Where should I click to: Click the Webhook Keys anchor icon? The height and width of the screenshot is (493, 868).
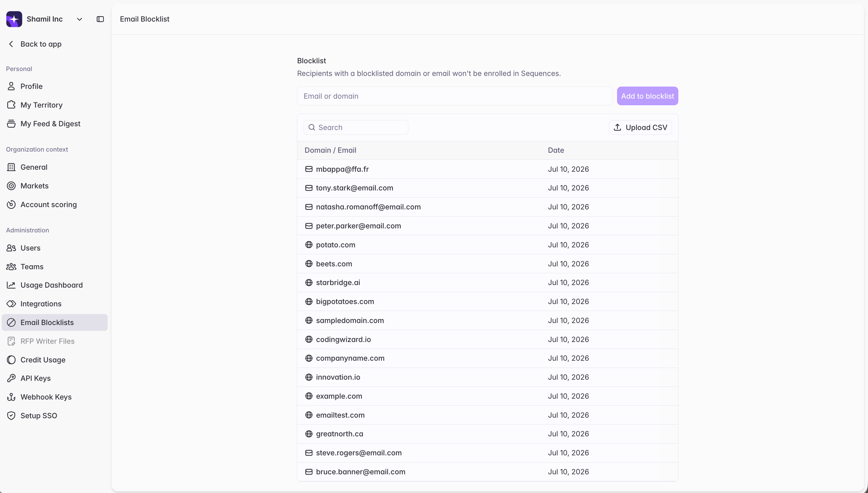(x=11, y=397)
